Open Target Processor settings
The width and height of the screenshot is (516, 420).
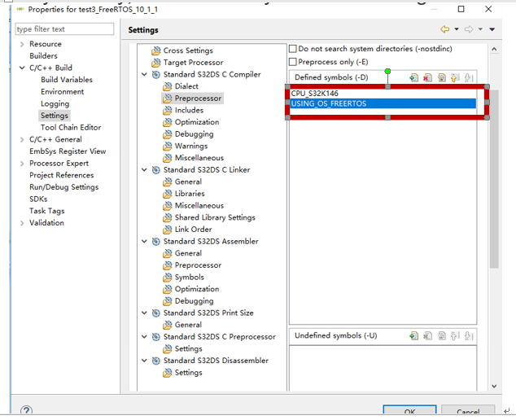pos(193,63)
